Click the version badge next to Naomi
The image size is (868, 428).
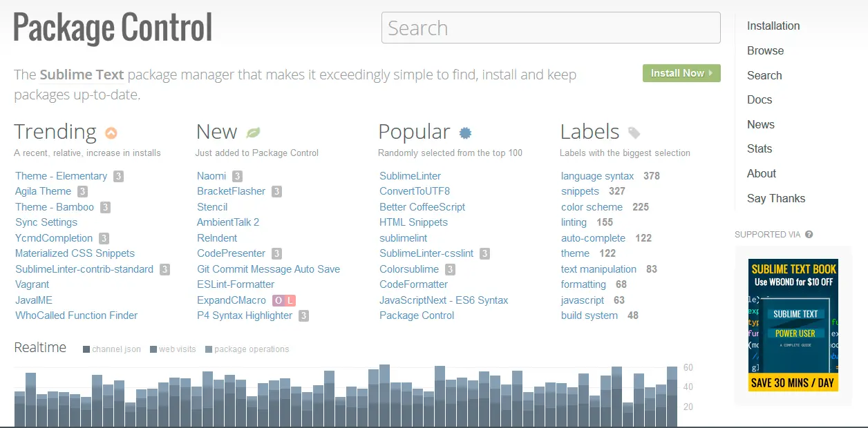tap(237, 176)
